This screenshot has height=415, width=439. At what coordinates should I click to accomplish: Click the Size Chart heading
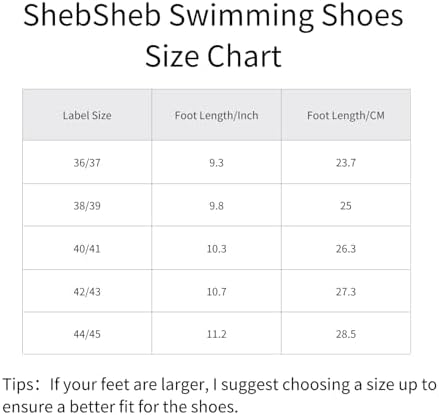coord(213,56)
